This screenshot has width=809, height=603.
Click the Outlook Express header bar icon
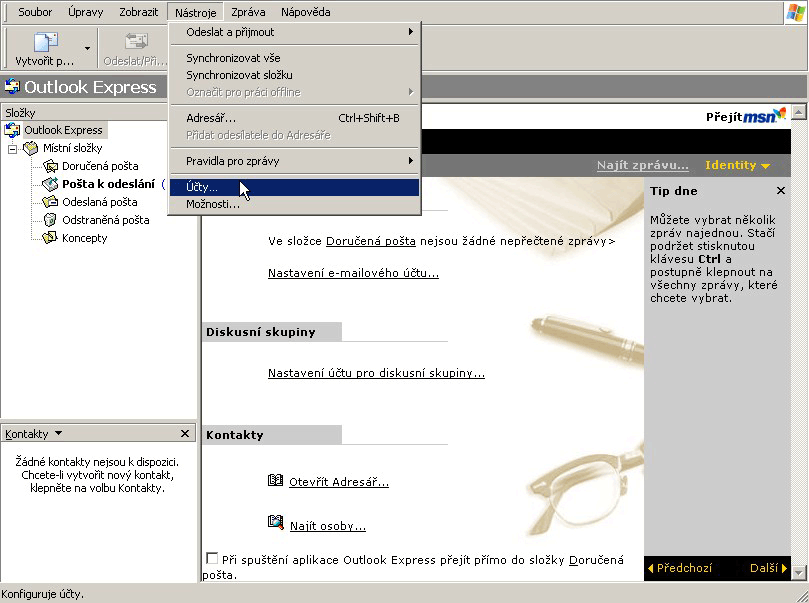pyautogui.click(x=12, y=87)
